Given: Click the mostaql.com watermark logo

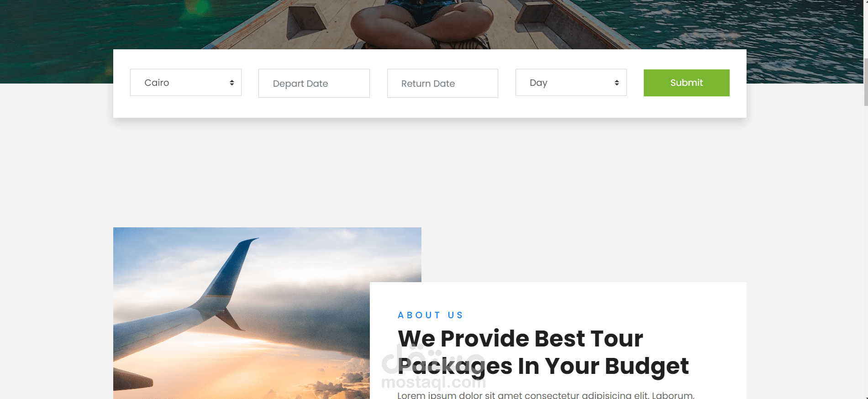Looking at the screenshot, I should coord(433,367).
